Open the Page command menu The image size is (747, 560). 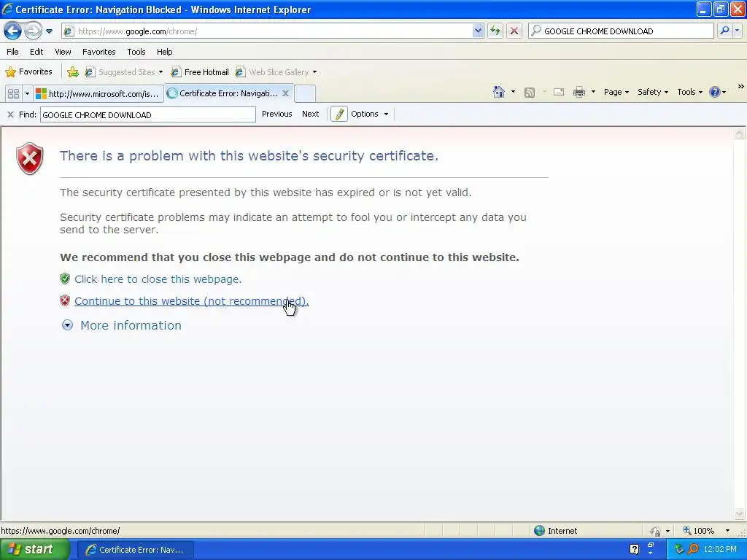click(x=616, y=92)
